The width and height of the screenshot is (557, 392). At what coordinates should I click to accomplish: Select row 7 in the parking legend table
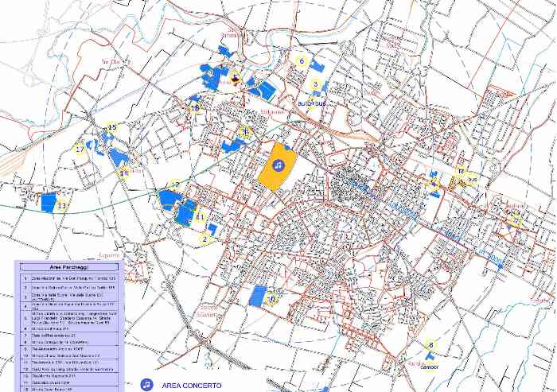pyautogui.click(x=72, y=336)
